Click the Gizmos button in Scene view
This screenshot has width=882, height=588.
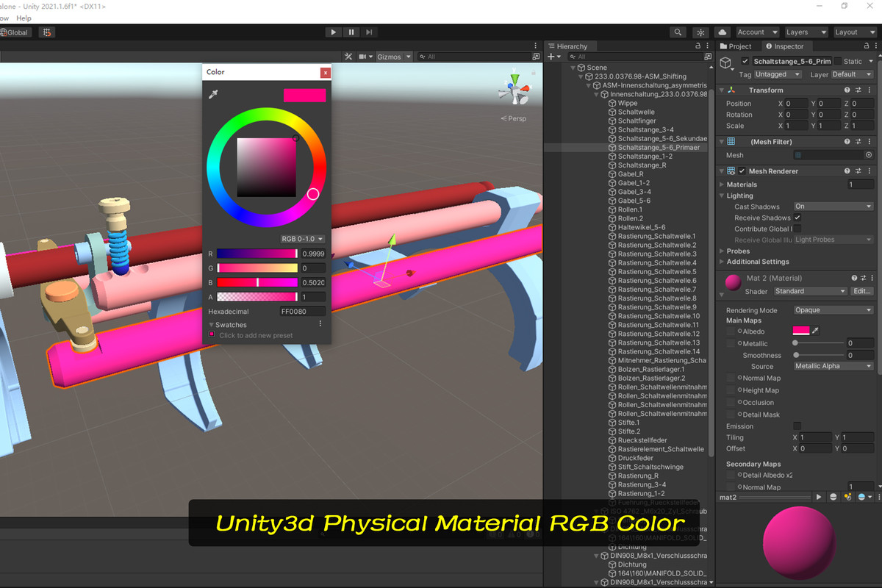[x=389, y=57]
